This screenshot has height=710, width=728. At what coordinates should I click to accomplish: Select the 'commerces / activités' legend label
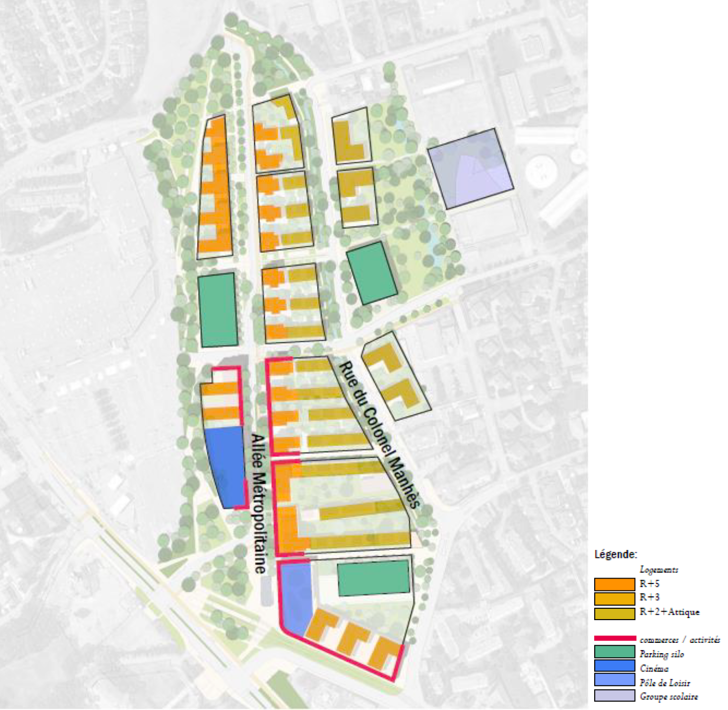coord(680,640)
